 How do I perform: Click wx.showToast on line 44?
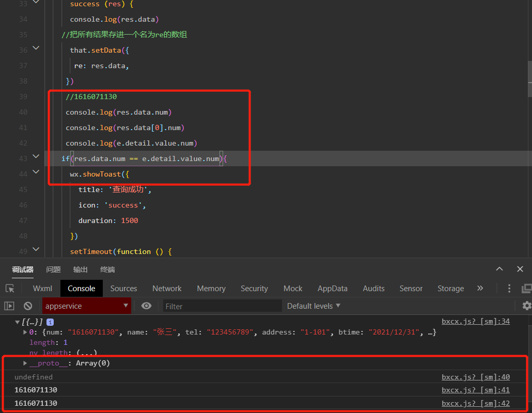[99, 174]
